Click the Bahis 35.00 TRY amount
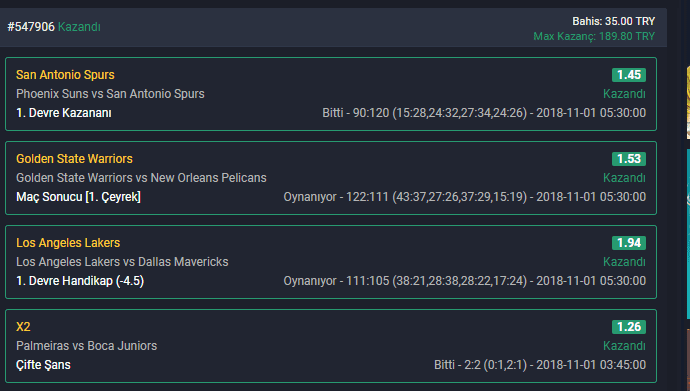Image resolution: width=690 pixels, height=391 pixels. 613,21
